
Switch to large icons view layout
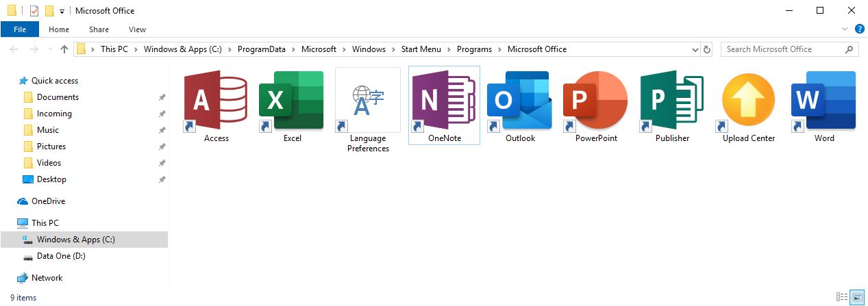coord(857,297)
